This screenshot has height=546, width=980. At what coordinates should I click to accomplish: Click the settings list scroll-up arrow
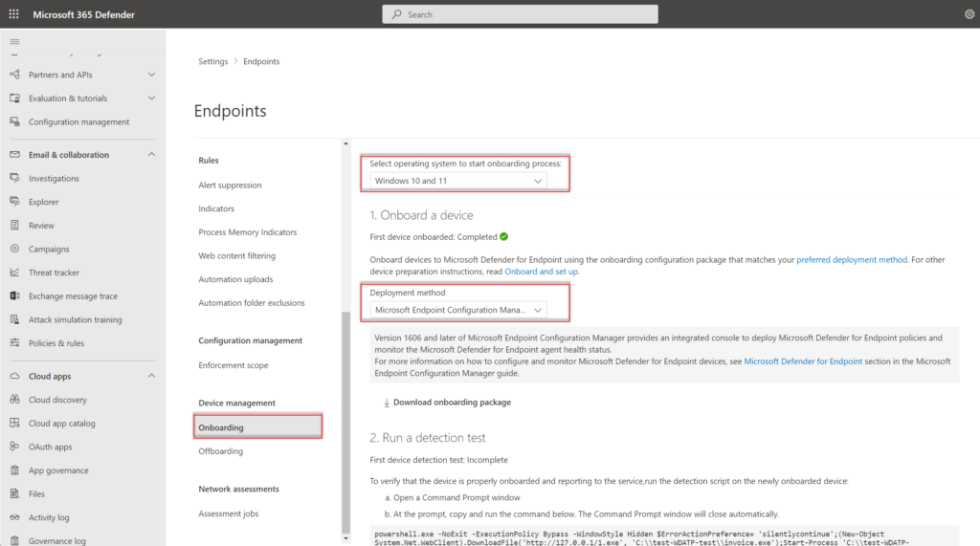pos(345,143)
